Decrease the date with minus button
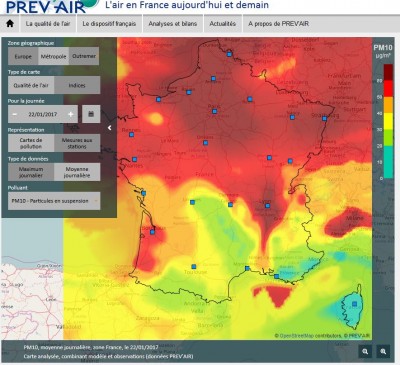400x365 pixels. [15, 114]
